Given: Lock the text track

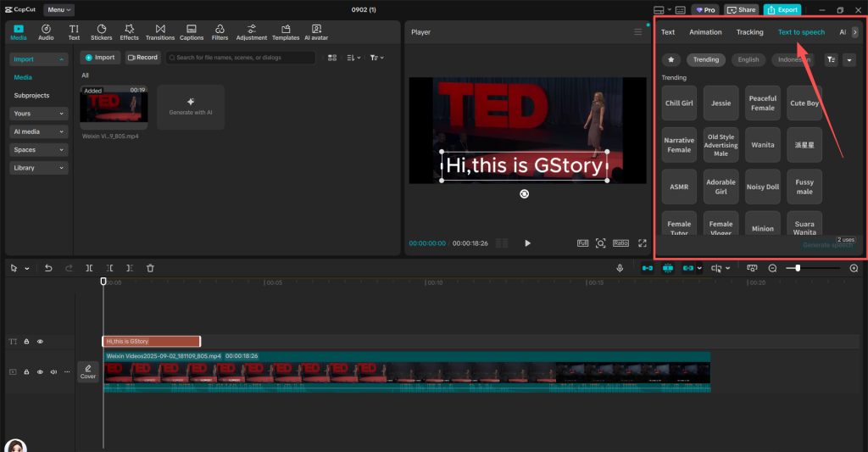Looking at the screenshot, I should 26,341.
